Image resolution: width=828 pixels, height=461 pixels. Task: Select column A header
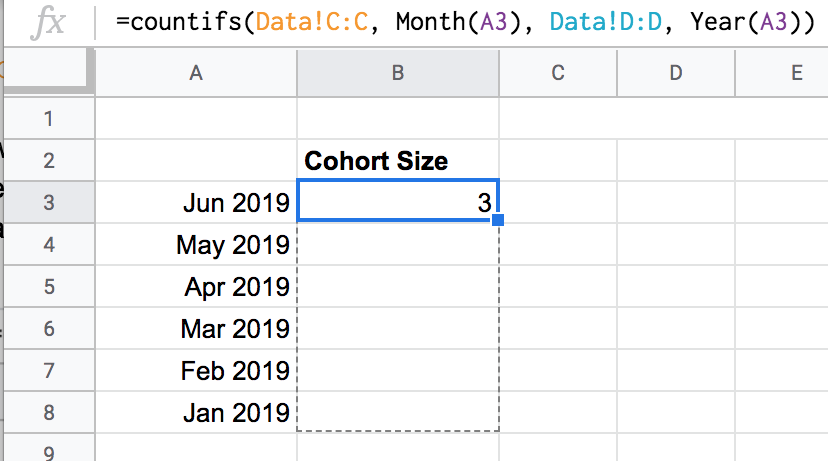point(195,72)
